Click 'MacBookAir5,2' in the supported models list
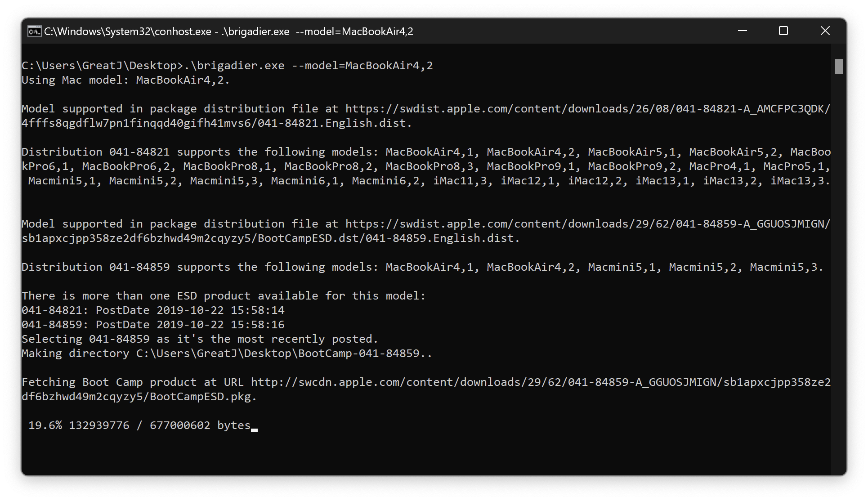The image size is (868, 501). tap(733, 152)
